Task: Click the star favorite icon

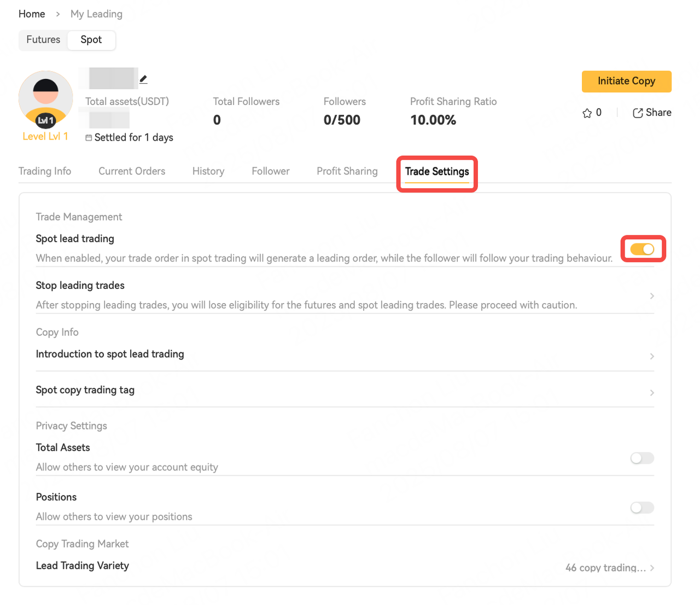Action: click(587, 113)
